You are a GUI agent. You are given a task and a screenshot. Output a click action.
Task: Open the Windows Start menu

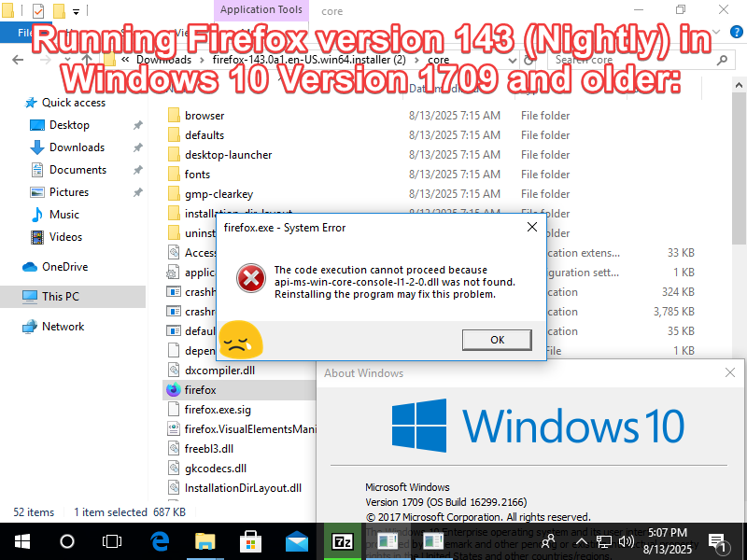coord(21,541)
